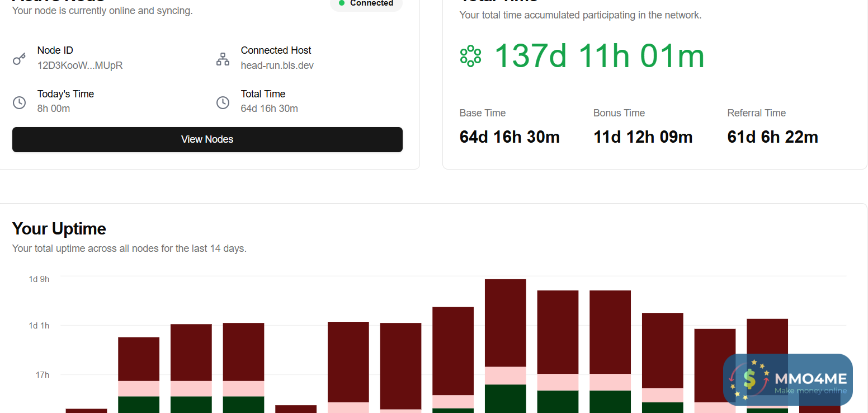The width and height of the screenshot is (868, 413).
Task: Click the tallest dark red uptime bar
Action: [x=506, y=323]
